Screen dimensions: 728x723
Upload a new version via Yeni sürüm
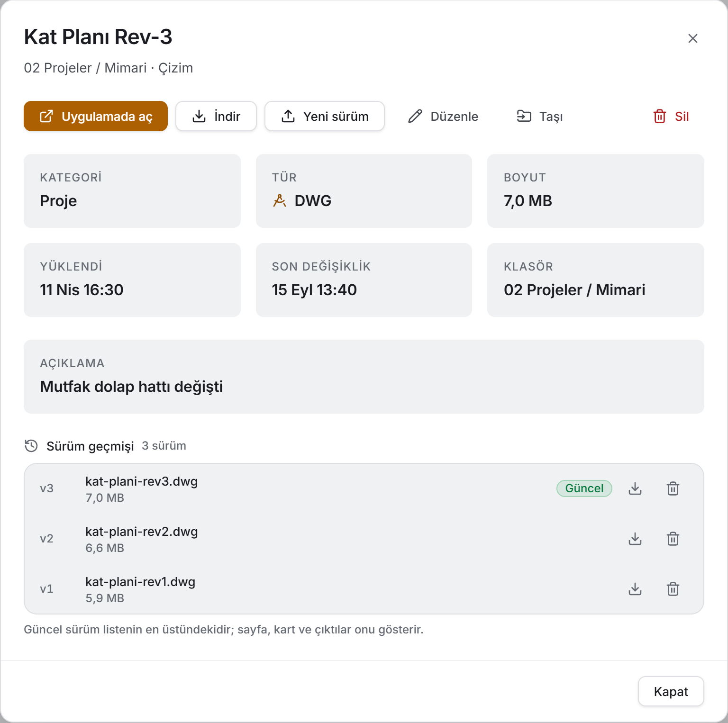[325, 116]
